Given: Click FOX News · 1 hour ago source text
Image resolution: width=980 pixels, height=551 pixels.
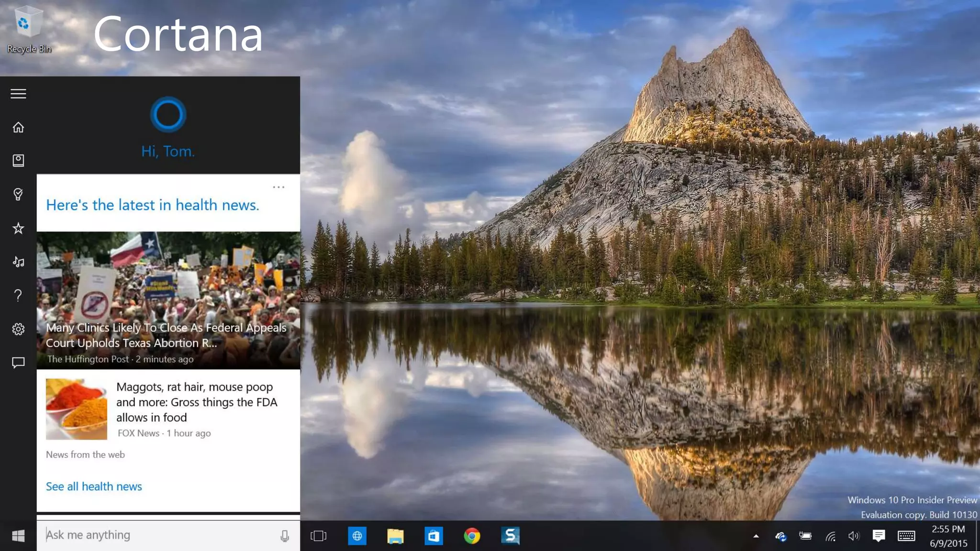Looking at the screenshot, I should click(x=164, y=433).
